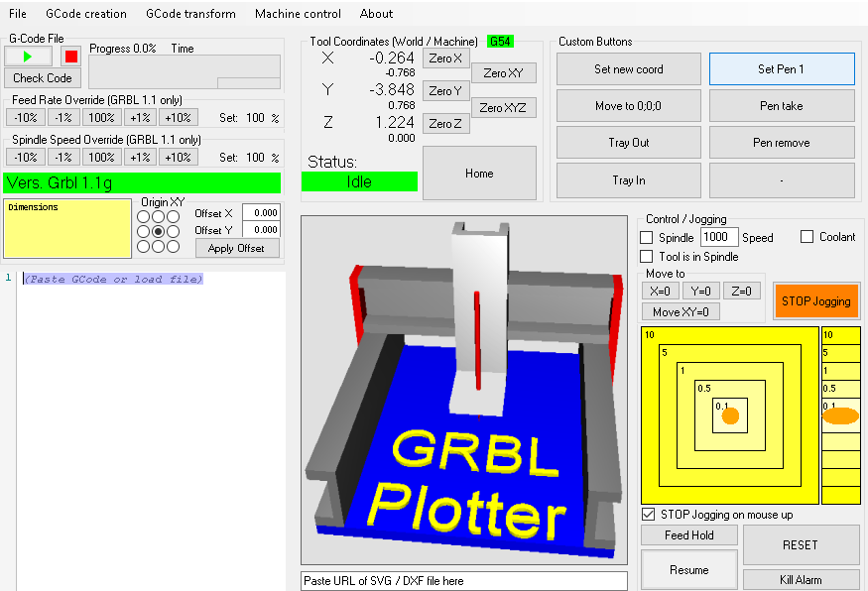The height and width of the screenshot is (591, 868).
Task: Click the spindle Speed input field
Action: [719, 237]
